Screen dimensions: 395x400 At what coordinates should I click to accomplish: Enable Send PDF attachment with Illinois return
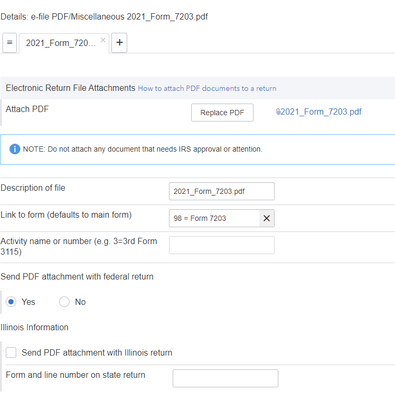[11, 353]
